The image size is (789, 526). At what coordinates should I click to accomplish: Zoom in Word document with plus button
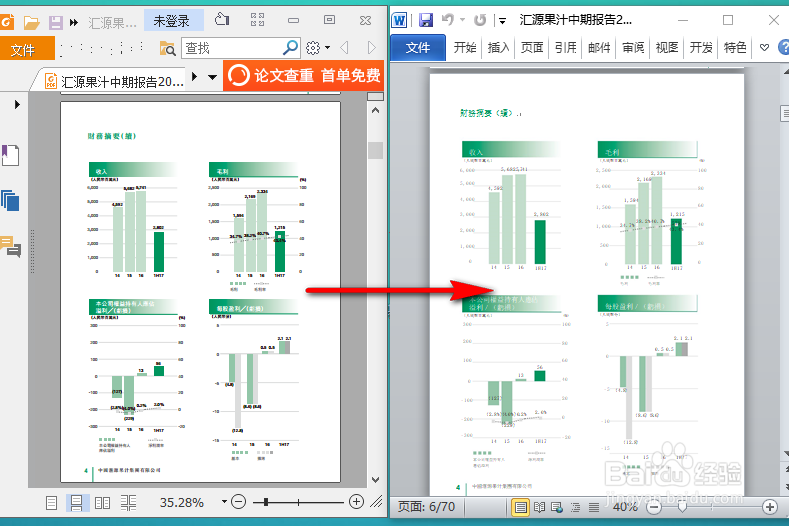(769, 507)
